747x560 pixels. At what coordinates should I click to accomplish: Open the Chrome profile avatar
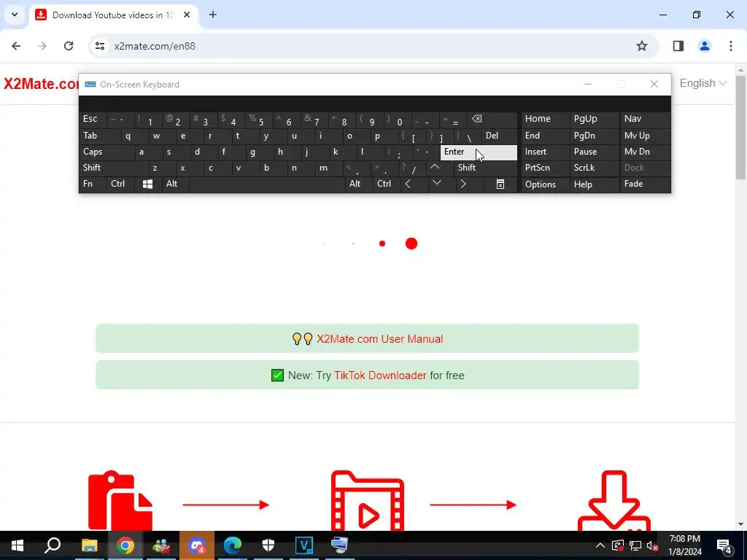pyautogui.click(x=704, y=46)
